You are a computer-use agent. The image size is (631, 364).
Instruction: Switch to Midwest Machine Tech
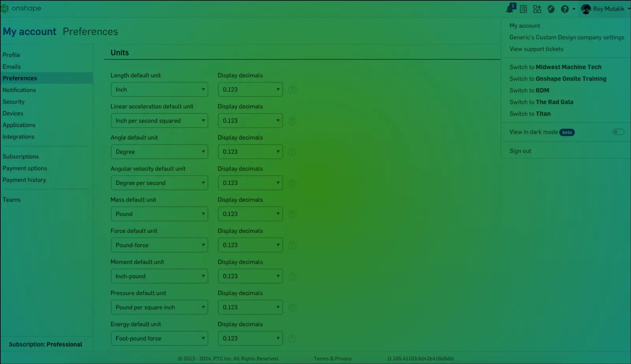[555, 67]
